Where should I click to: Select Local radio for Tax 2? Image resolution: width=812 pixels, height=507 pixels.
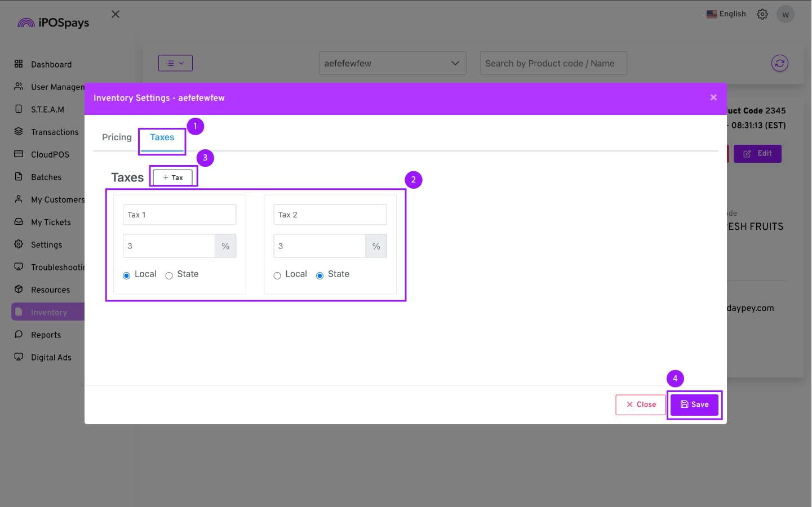click(x=277, y=275)
